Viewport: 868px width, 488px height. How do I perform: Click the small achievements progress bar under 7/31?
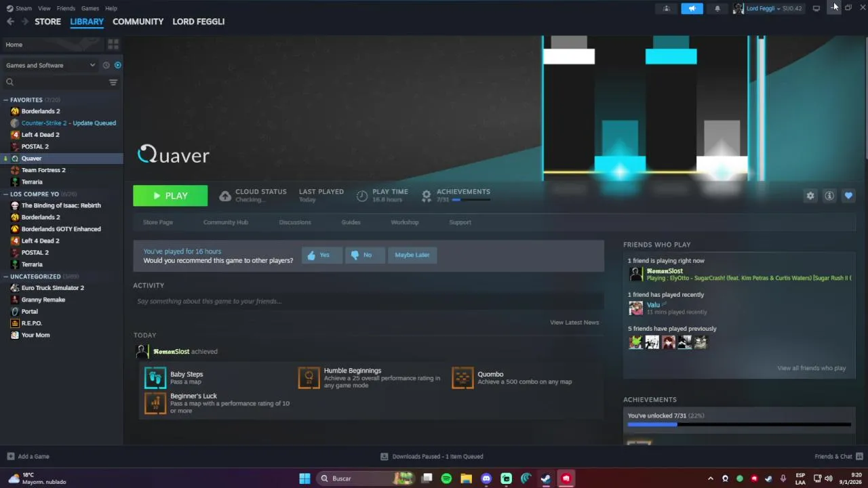click(x=471, y=200)
